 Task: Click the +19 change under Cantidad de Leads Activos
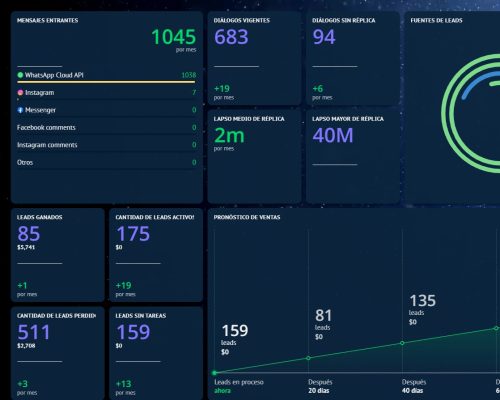(x=123, y=286)
